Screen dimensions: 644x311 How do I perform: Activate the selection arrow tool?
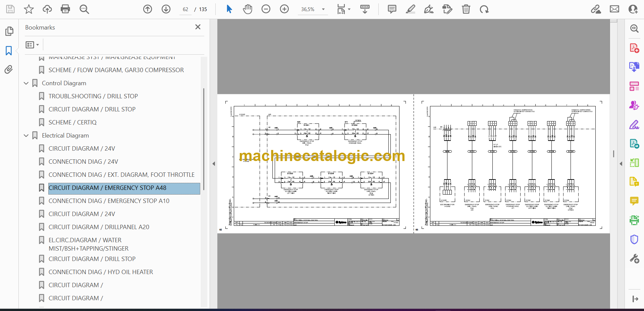coord(229,9)
